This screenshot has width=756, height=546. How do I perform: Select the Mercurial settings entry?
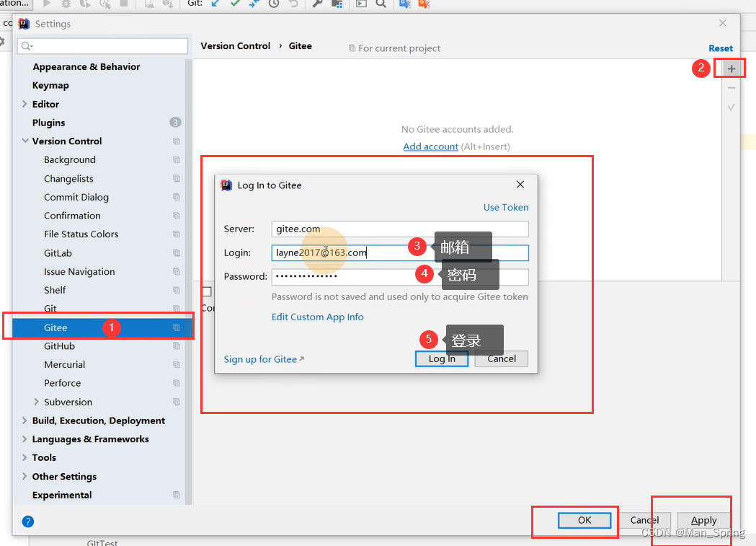pyautogui.click(x=65, y=365)
